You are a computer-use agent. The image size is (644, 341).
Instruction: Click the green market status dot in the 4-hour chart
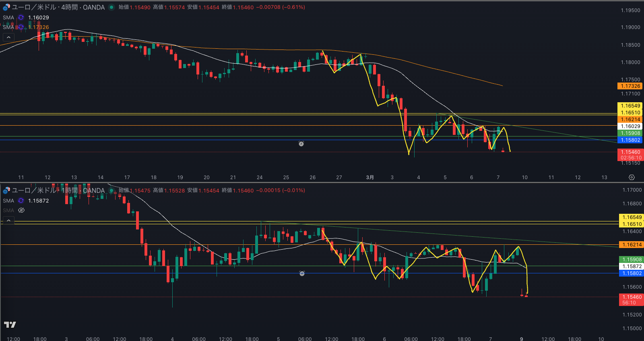coord(111,7)
